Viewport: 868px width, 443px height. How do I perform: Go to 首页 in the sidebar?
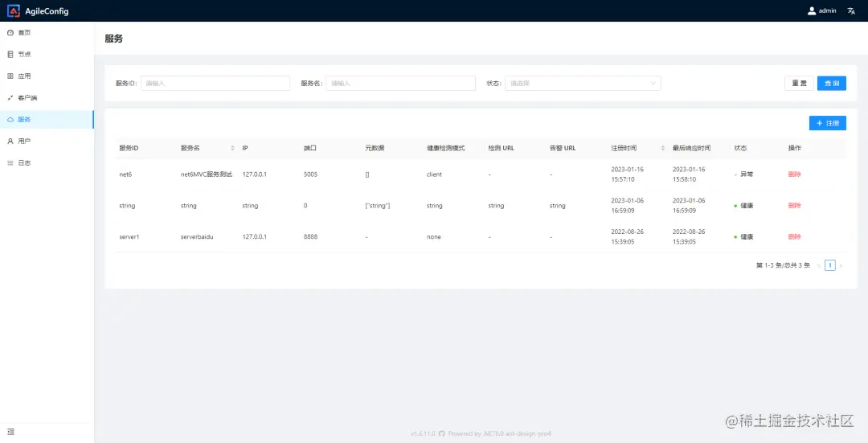coord(47,33)
